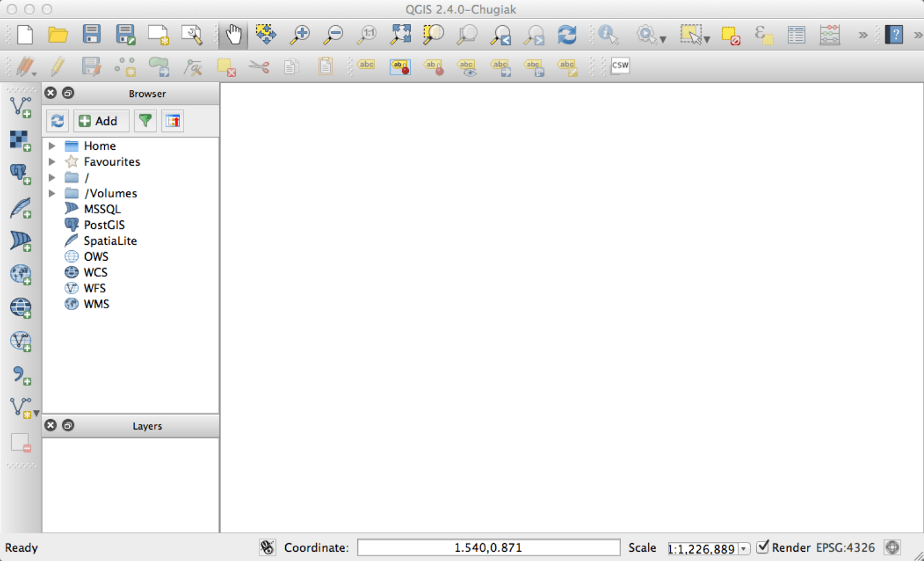
Task: Select the Zoom In tool
Action: coord(300,35)
